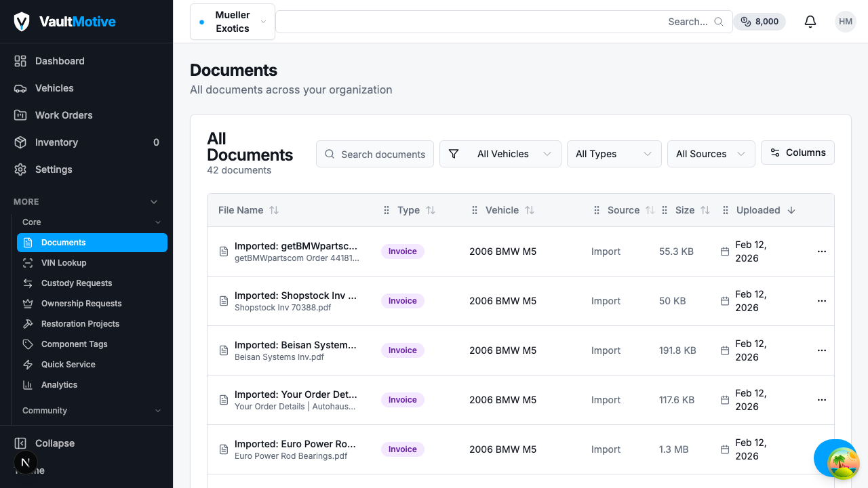The image size is (868, 488).
Task: Collapse the MORE section chevron
Action: click(154, 202)
